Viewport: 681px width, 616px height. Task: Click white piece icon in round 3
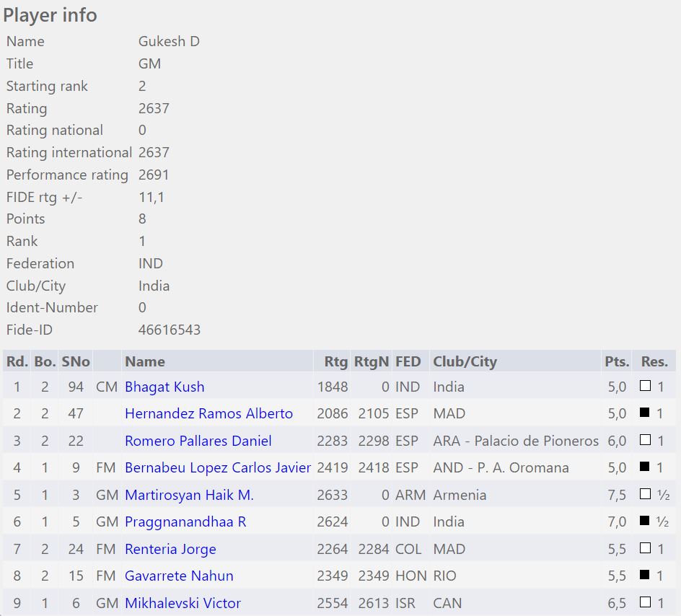[x=645, y=440]
